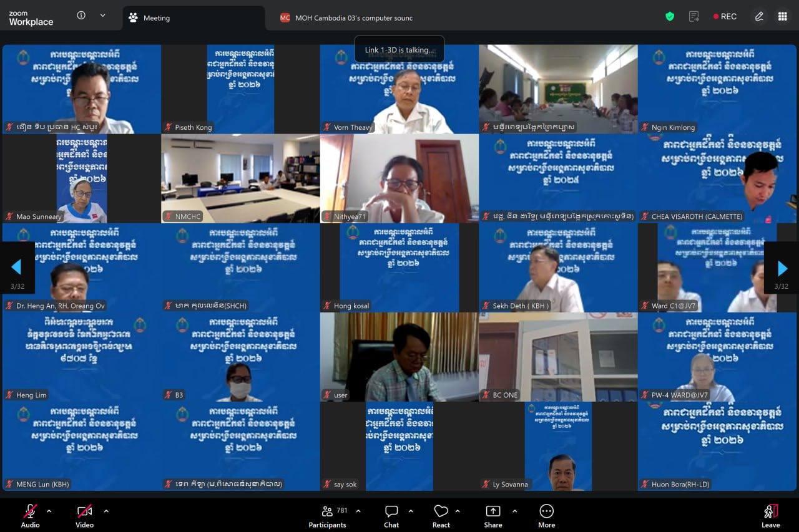Select Mao Sunneary's video tile

[x=82, y=178]
